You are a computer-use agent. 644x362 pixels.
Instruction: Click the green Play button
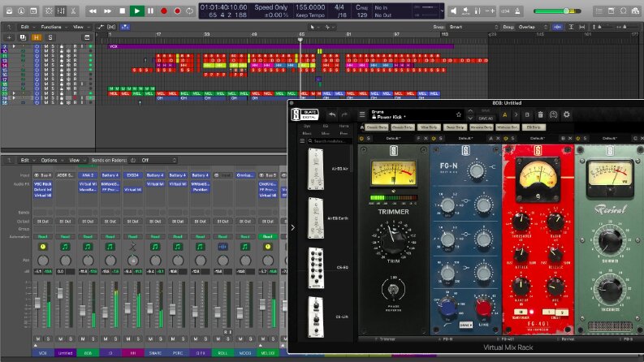point(136,11)
